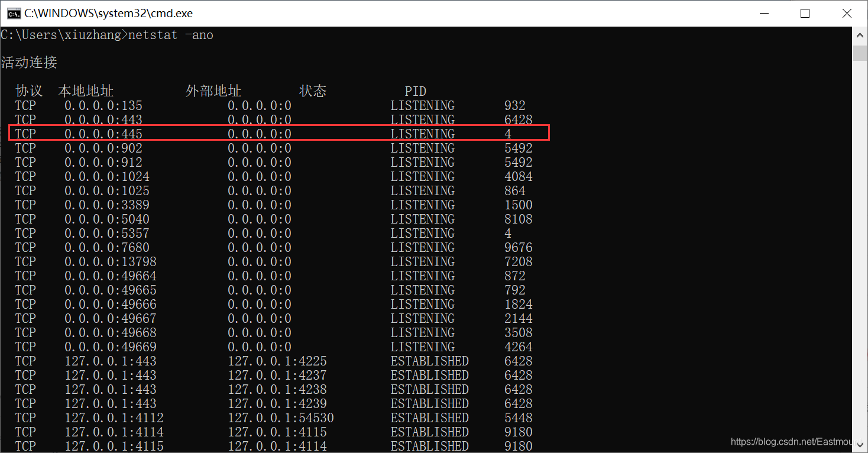Click local address 0.0.0.0:49665
Image resolution: width=868 pixels, height=453 pixels.
(111, 290)
